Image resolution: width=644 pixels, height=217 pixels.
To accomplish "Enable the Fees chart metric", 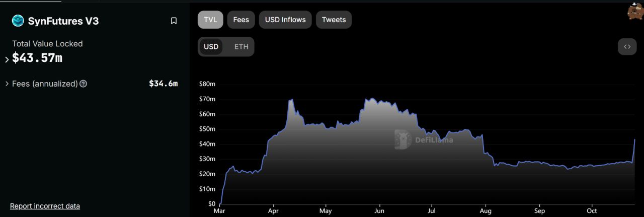I will click(x=241, y=20).
